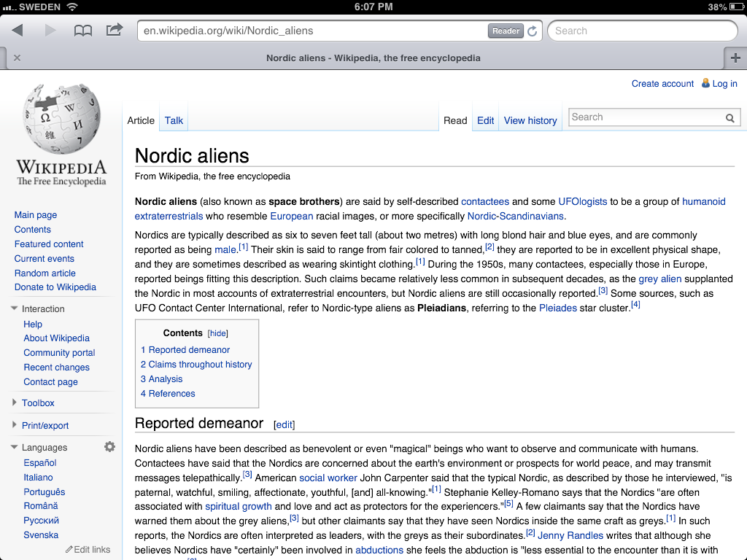The width and height of the screenshot is (747, 560).
Task: Open language settings gear icon
Action: [x=109, y=447]
